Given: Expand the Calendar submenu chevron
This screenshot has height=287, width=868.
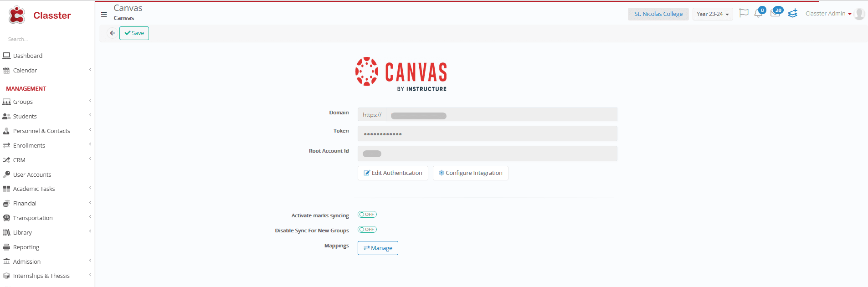Looking at the screenshot, I should coord(90,70).
